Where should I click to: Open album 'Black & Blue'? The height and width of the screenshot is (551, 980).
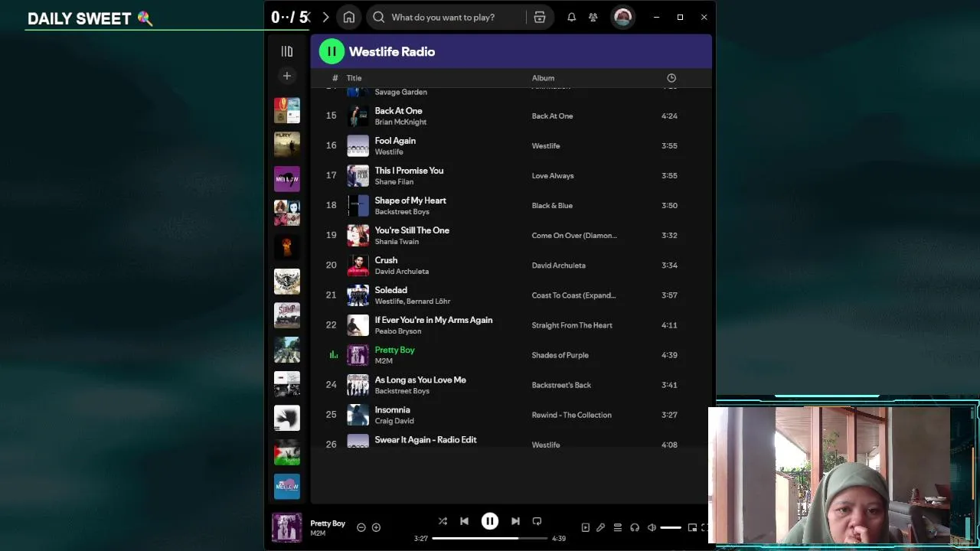coord(551,205)
